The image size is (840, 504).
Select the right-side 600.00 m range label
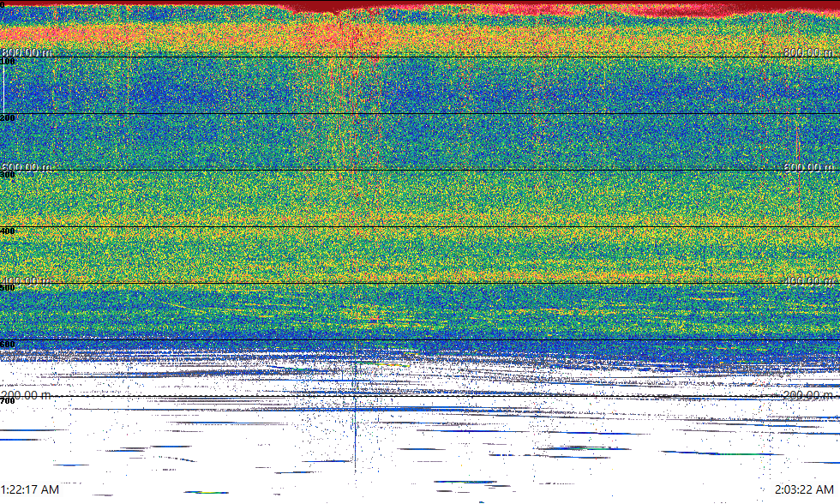click(808, 168)
